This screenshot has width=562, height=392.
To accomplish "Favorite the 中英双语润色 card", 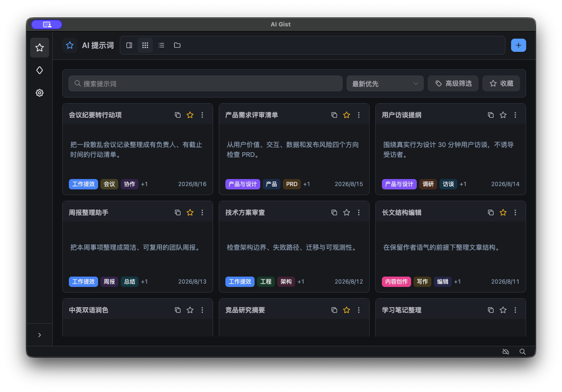I will tap(190, 310).
